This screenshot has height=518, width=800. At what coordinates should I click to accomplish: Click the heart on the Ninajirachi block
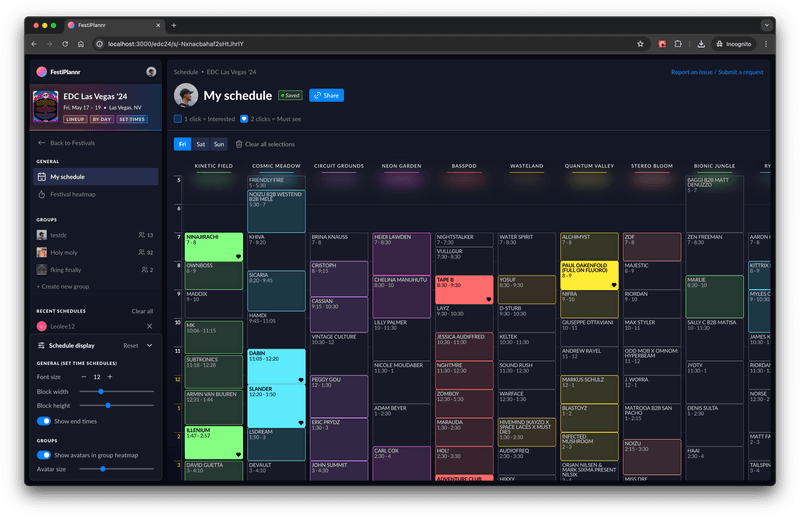click(x=238, y=256)
